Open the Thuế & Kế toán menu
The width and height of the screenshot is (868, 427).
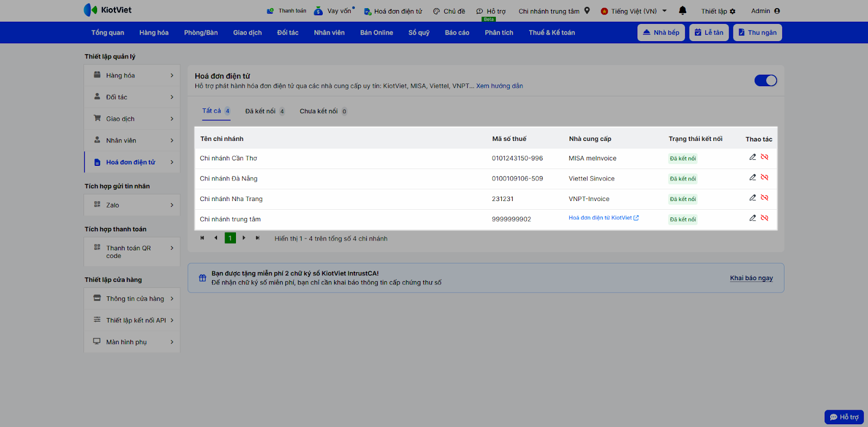coord(552,33)
